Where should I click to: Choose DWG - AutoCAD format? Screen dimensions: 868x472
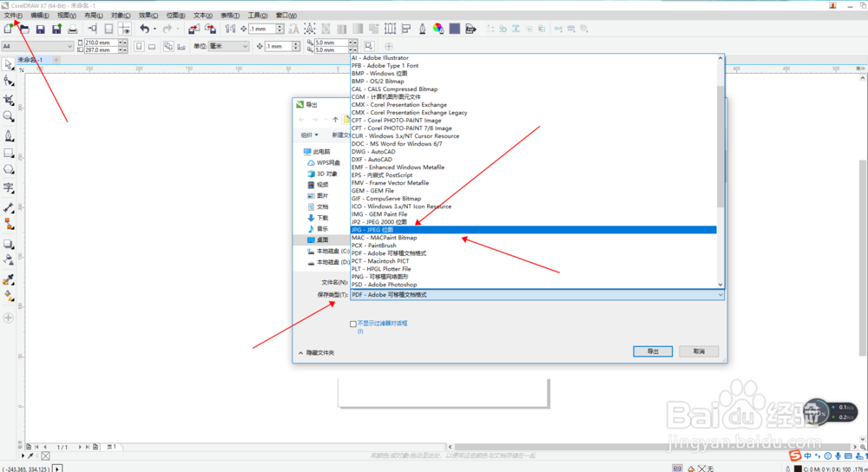pos(534,152)
